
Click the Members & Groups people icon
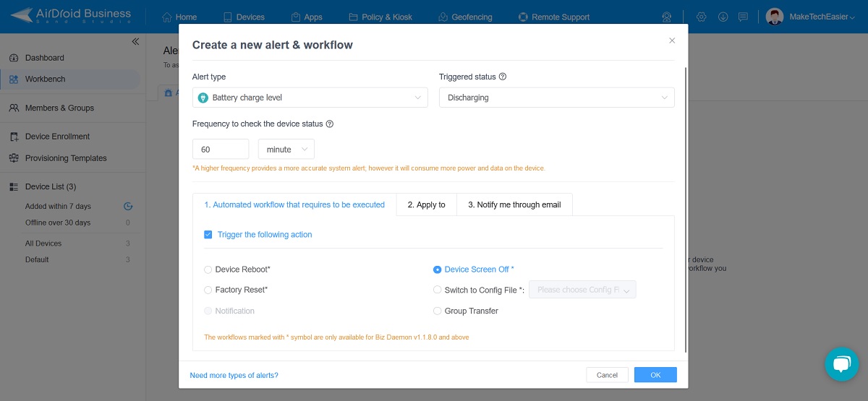click(x=14, y=108)
